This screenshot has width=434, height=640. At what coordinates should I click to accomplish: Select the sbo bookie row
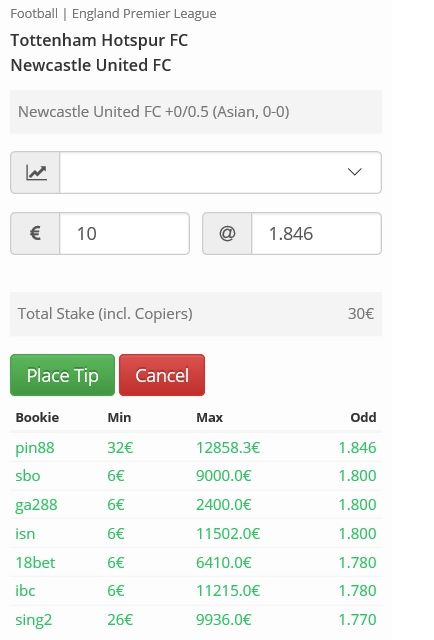point(196,476)
